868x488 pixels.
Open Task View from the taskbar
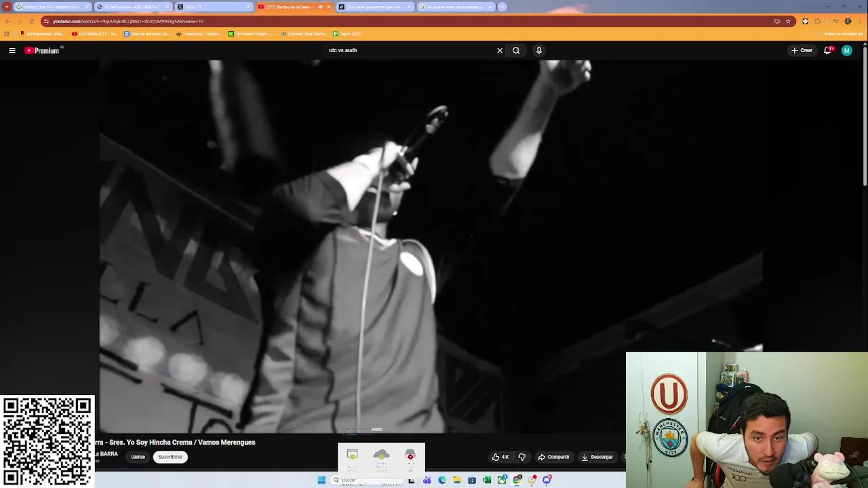click(412, 480)
